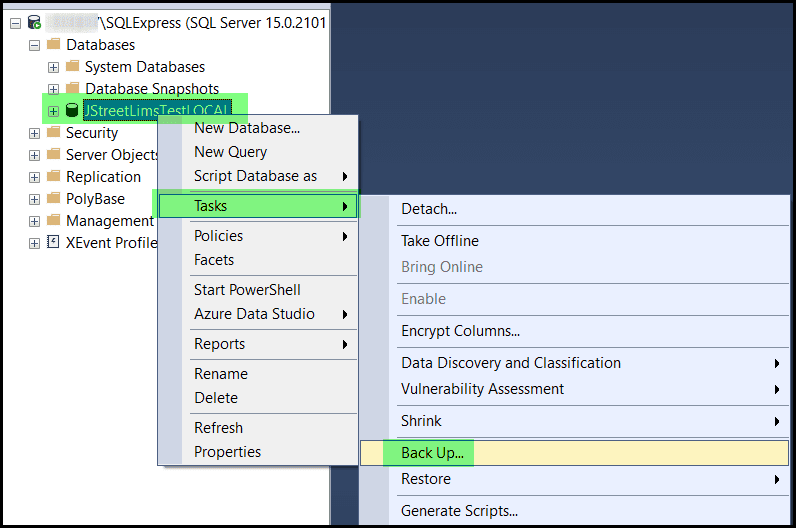Select New Query in context menu
Image resolution: width=796 pixels, height=528 pixels.
tap(258, 152)
